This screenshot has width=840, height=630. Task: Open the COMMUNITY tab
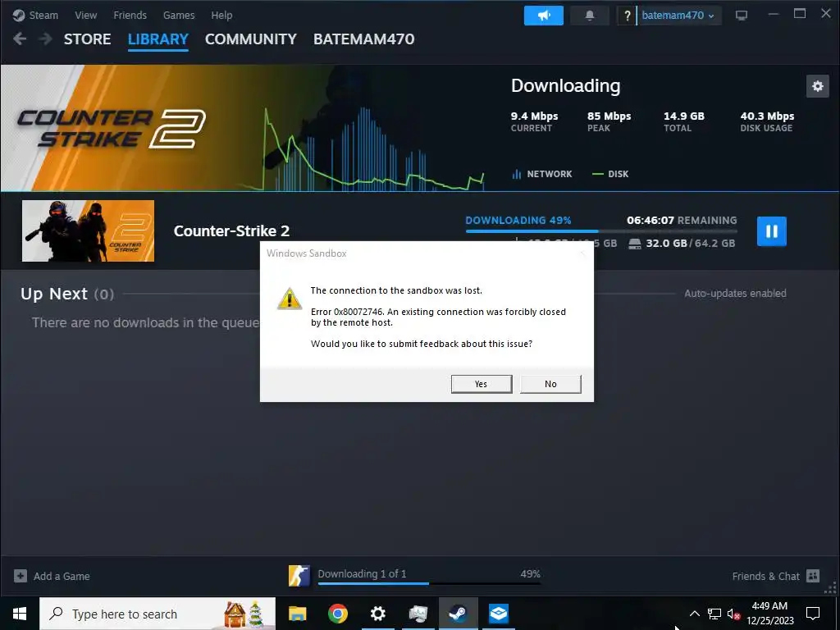[x=251, y=39]
